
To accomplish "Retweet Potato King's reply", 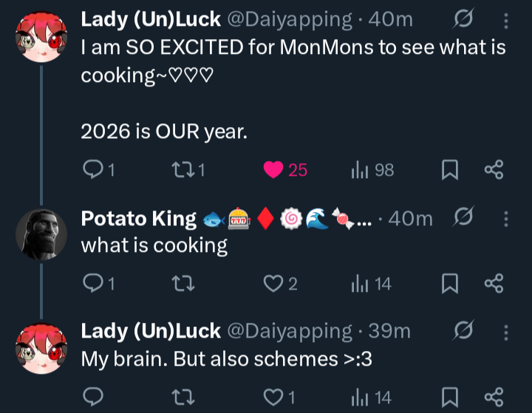I will [x=183, y=284].
